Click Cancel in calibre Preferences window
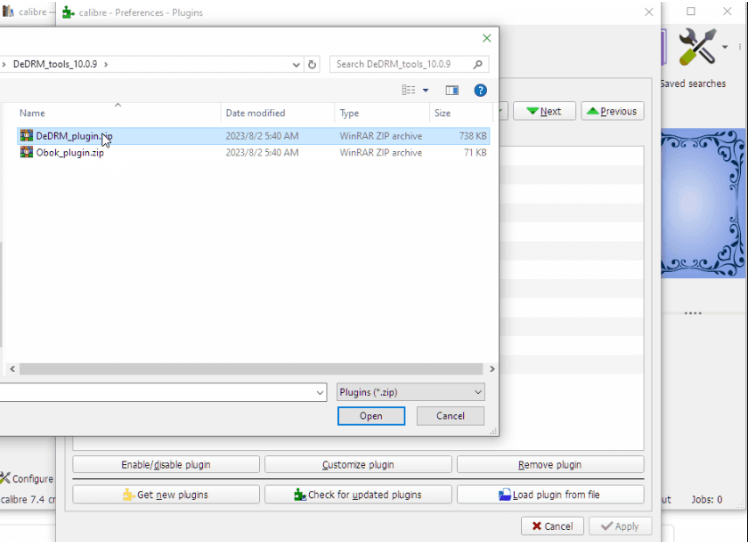 point(552,526)
